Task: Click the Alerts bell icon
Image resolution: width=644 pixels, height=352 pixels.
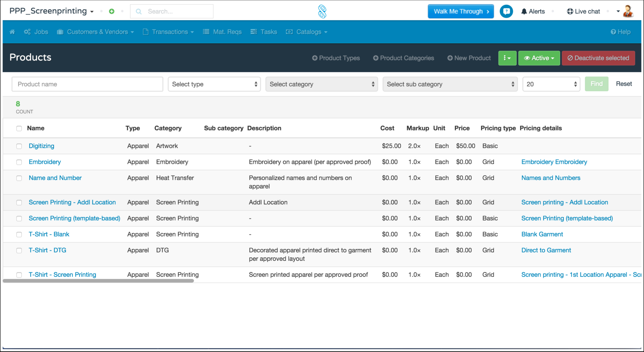Action: 524,12
